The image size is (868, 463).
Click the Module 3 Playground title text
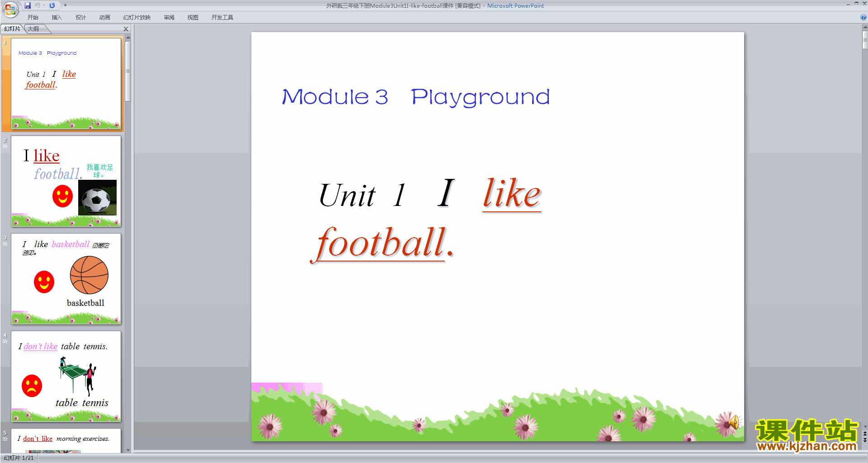point(416,97)
